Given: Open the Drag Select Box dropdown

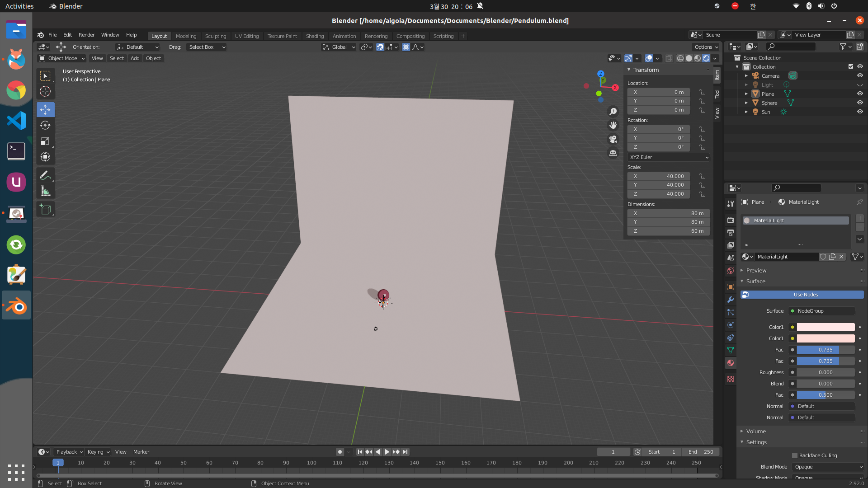Looking at the screenshot, I should coord(207,47).
